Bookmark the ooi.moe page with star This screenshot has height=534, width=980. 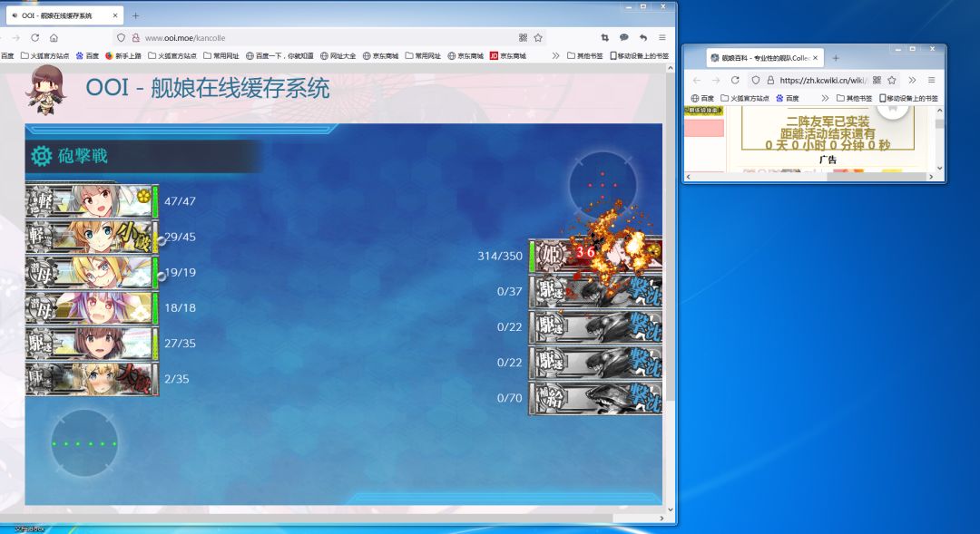538,37
